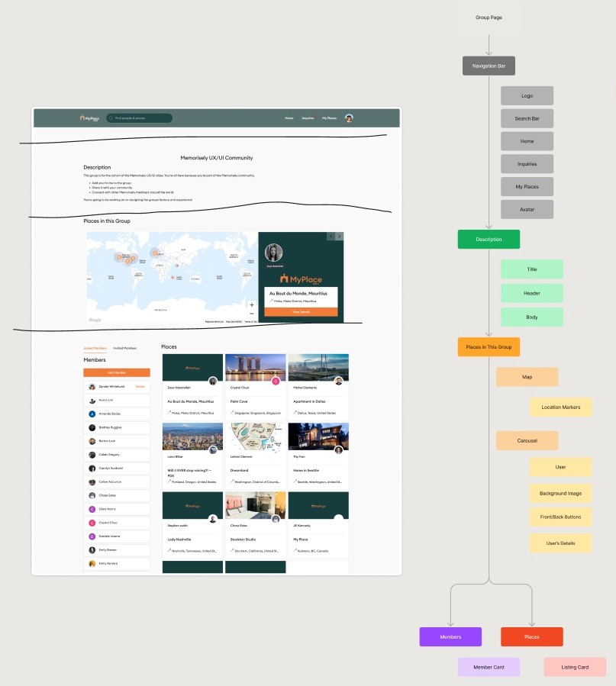
Task: Select the Location Markers diagram node
Action: tap(561, 407)
